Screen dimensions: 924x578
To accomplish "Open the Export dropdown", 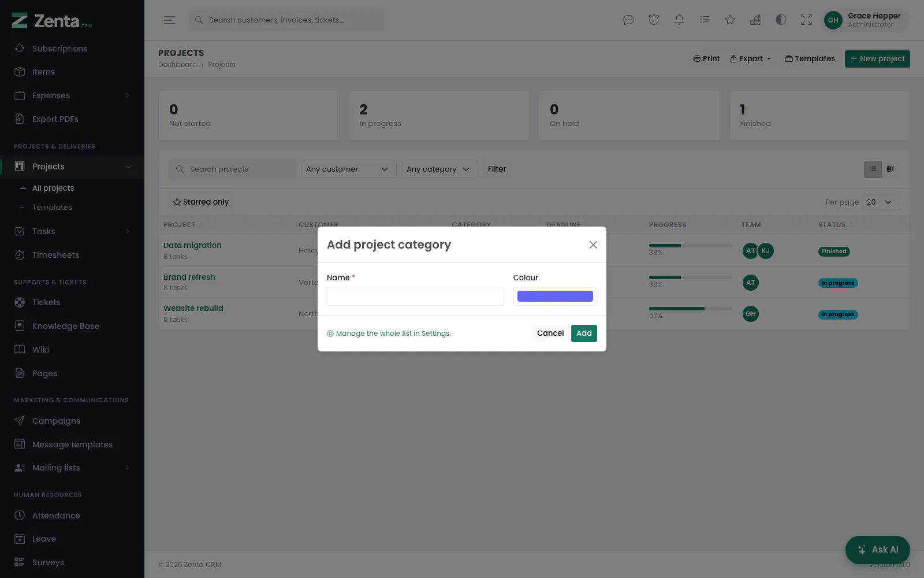I will [x=750, y=59].
